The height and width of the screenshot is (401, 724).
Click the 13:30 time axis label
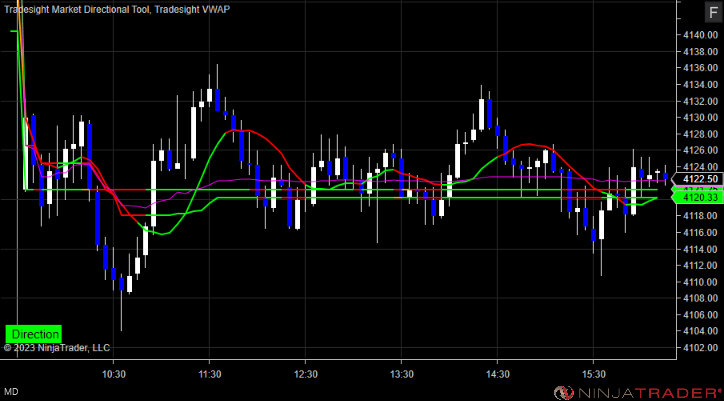tap(401, 373)
